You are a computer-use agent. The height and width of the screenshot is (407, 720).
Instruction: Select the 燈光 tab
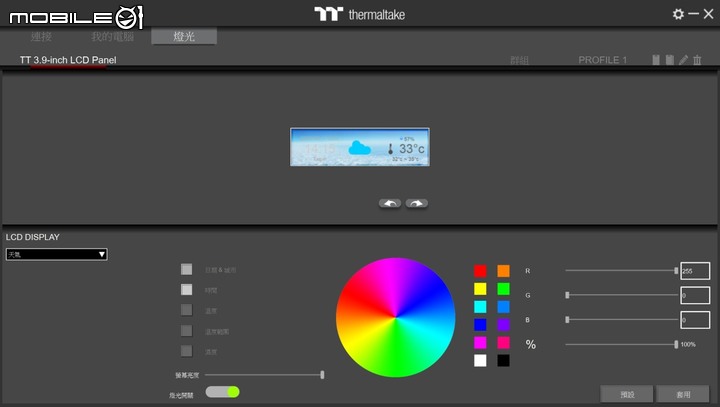tap(184, 36)
